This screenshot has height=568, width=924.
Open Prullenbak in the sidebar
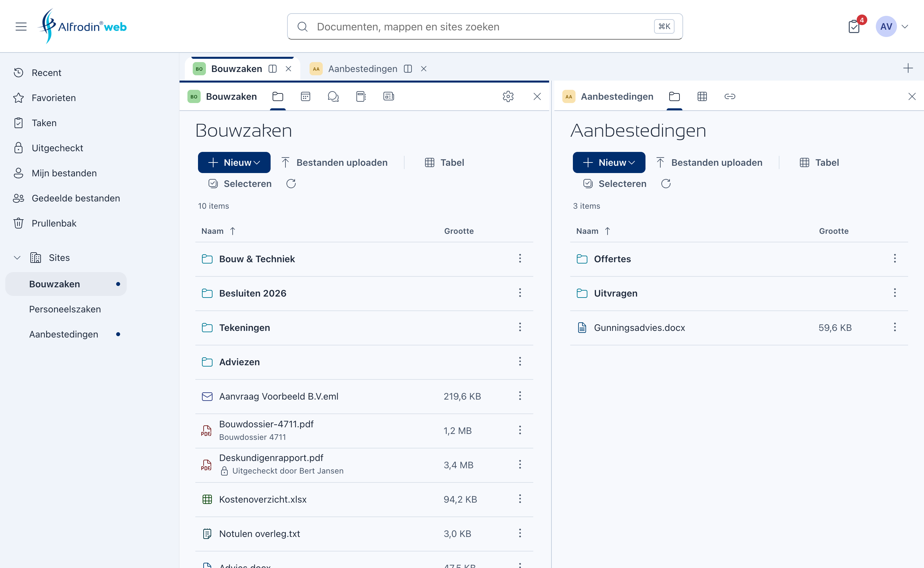[x=54, y=223]
